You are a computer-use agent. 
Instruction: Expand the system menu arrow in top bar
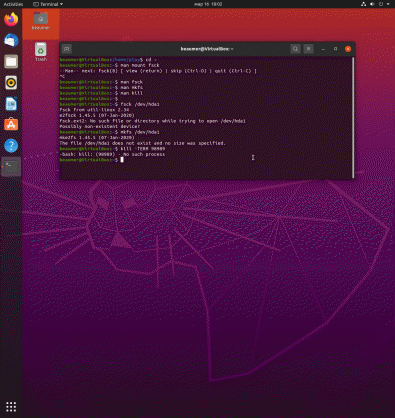point(388,4)
